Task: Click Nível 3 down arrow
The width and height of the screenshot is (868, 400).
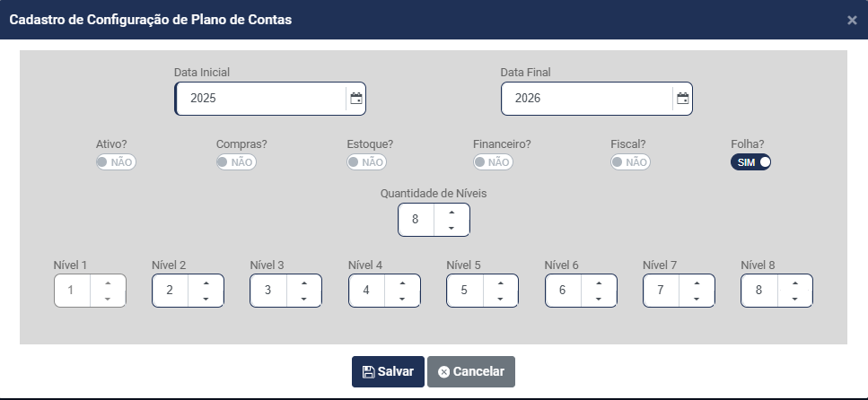Action: click(304, 299)
